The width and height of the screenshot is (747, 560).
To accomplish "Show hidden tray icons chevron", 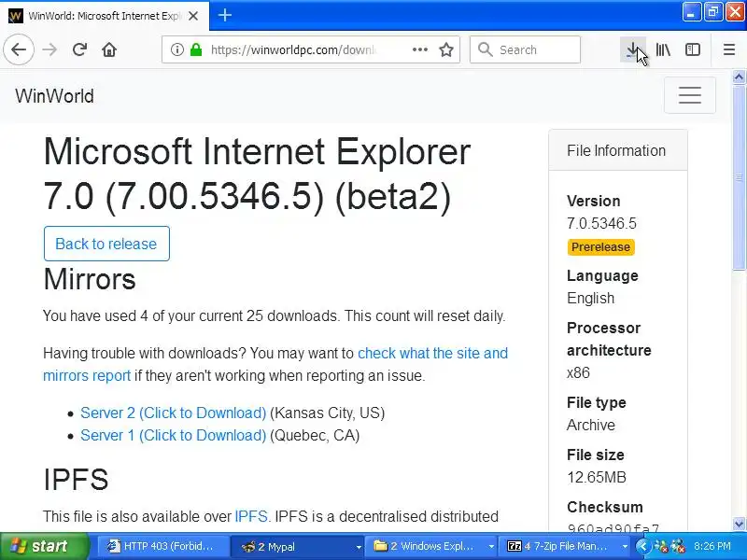I will 642,546.
